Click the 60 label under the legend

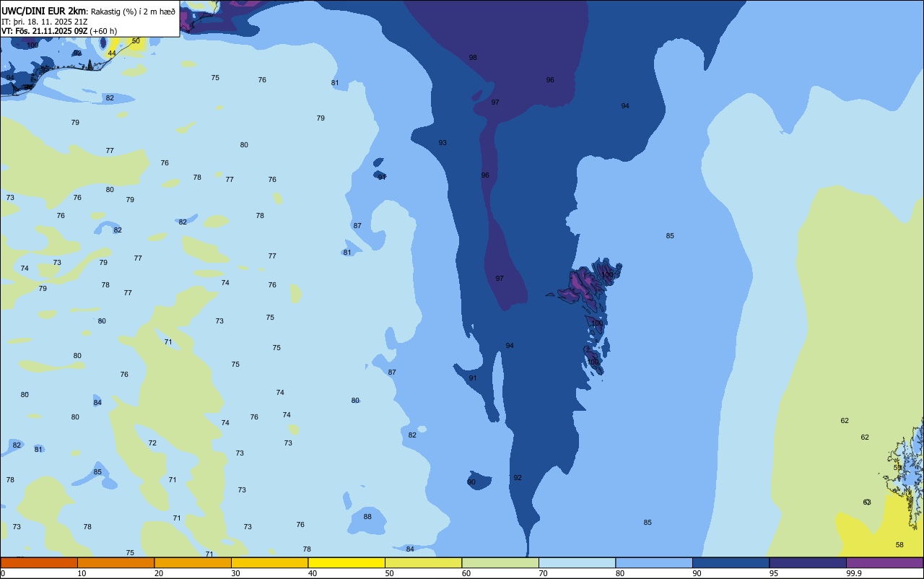(466, 573)
